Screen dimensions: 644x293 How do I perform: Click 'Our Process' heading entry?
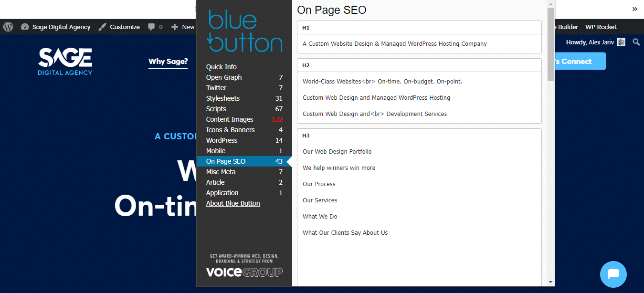(x=319, y=184)
